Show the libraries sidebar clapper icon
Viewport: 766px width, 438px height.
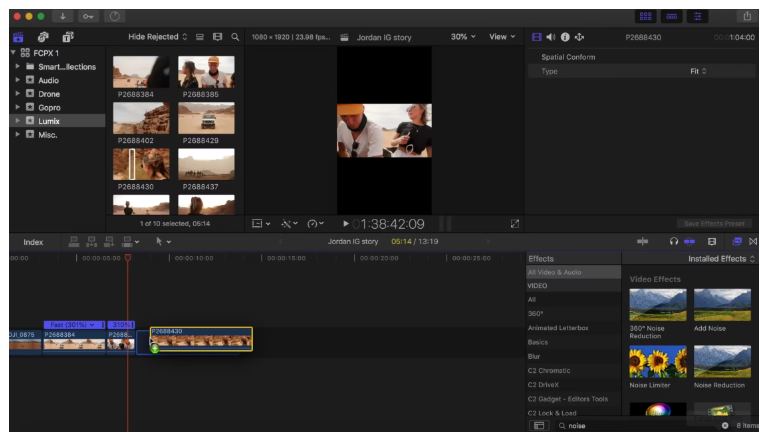(x=18, y=37)
